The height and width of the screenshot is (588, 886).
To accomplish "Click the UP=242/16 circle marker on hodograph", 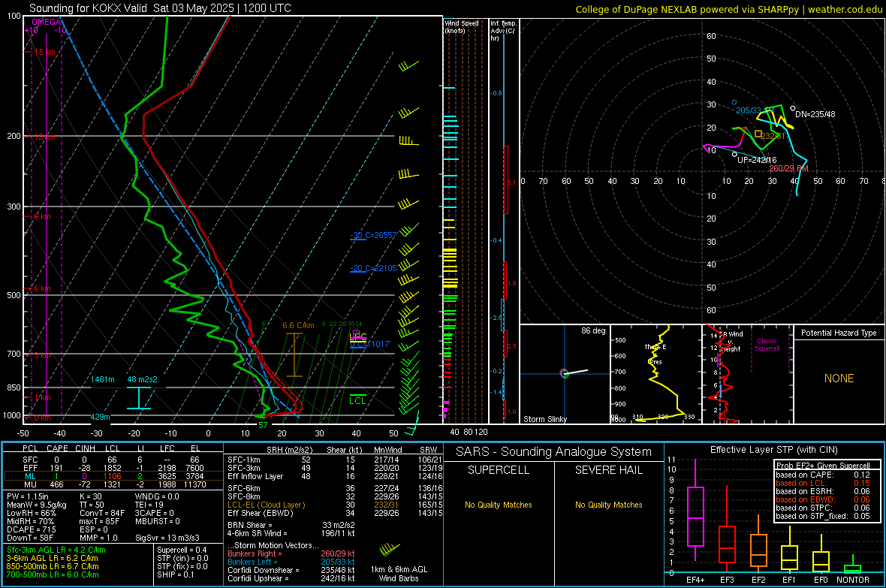I will pyautogui.click(x=734, y=154).
